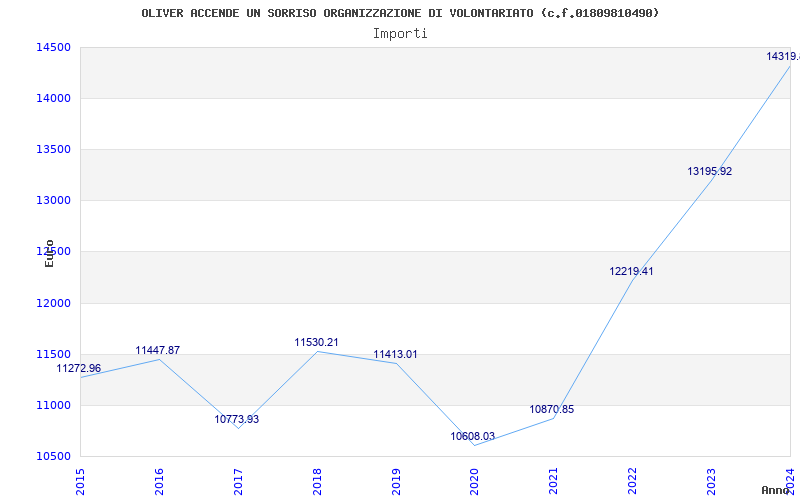The width and height of the screenshot is (800, 500).
Task: Click the 2016 year on x-axis
Action: point(159,479)
